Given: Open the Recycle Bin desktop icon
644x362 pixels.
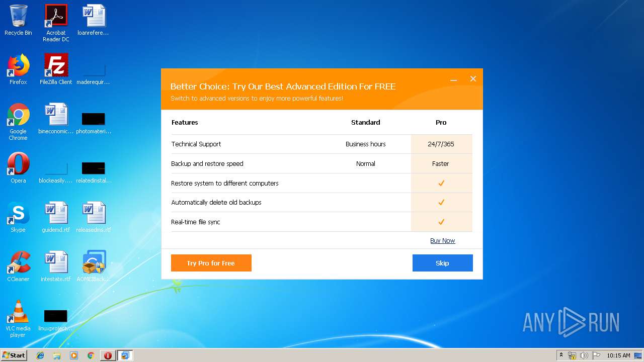Looking at the screenshot, I should [x=18, y=21].
